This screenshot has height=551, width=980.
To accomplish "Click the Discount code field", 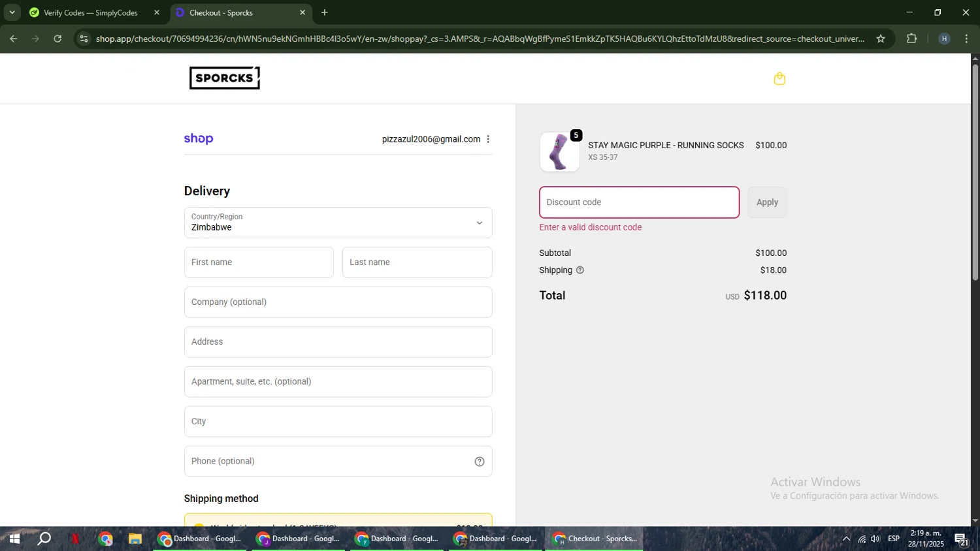I will tap(639, 202).
